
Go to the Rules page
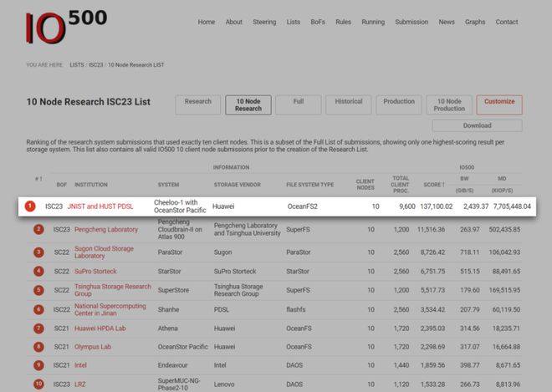pyautogui.click(x=343, y=22)
